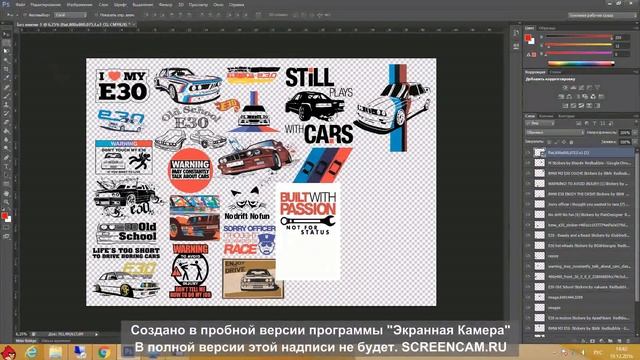Click the foreground color swatch in toolbar
The width and height of the screenshot is (640, 360).
[x=4, y=215]
